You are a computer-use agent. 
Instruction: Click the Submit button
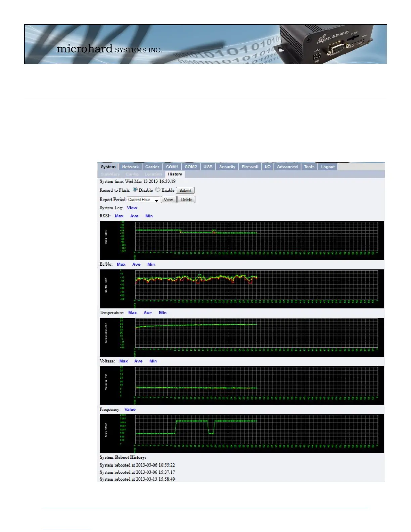(x=185, y=190)
